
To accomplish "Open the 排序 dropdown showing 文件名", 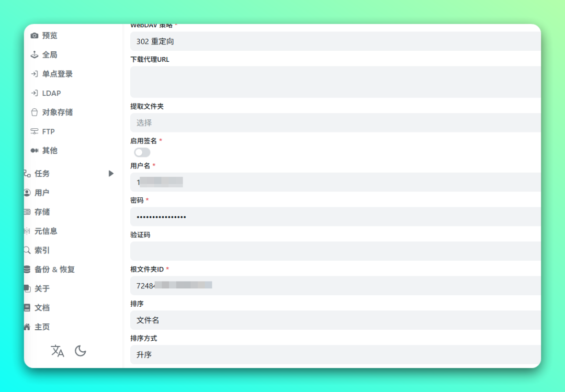I will point(335,320).
